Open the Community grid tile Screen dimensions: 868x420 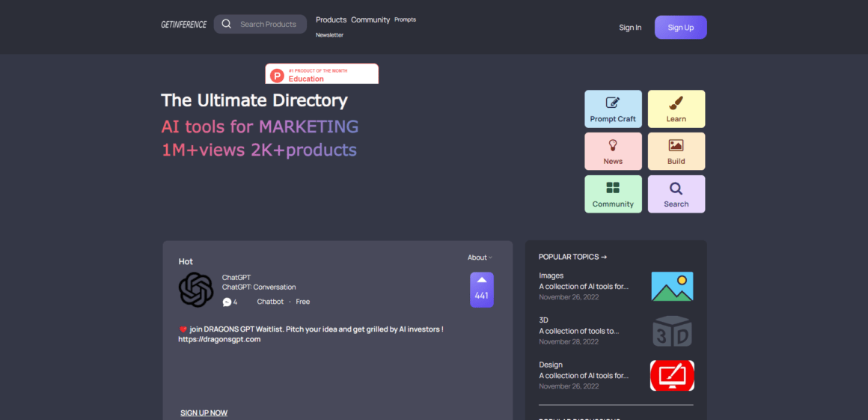pos(613,194)
